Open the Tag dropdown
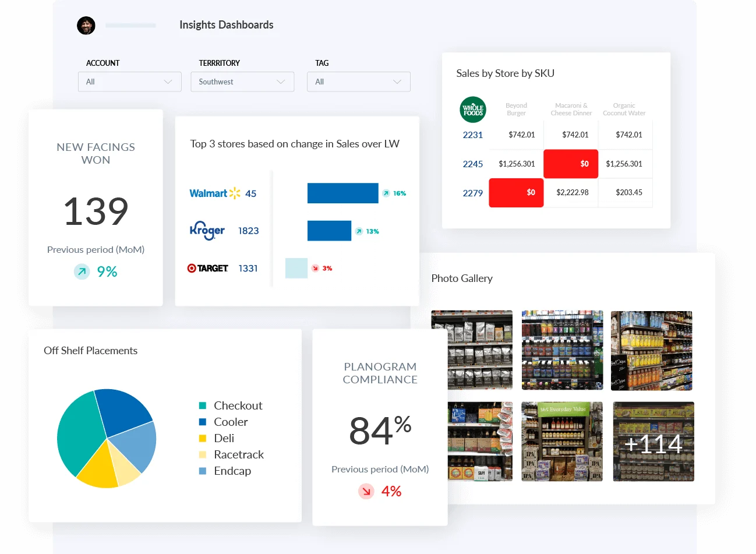756x554 pixels. click(359, 82)
